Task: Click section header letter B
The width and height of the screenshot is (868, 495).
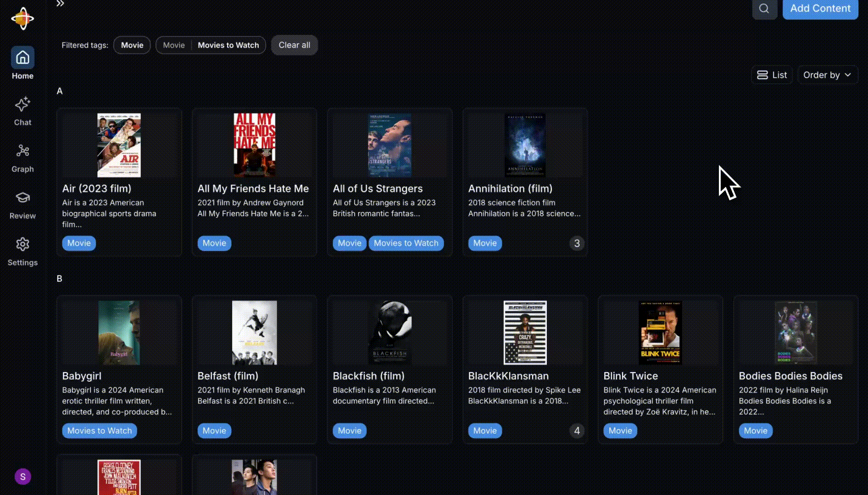Action: click(x=60, y=279)
